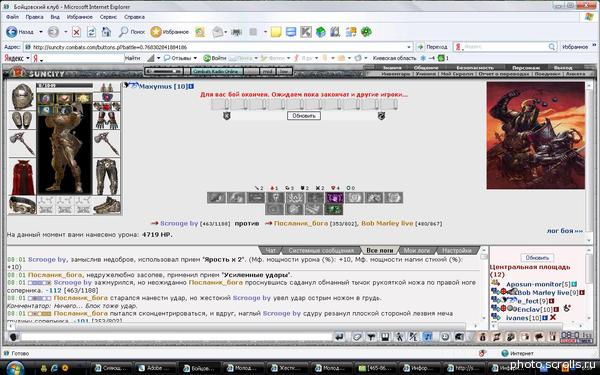This screenshot has width=600, height=375.
Task: Select the purple glowing combat skill icon
Action: pos(334,197)
